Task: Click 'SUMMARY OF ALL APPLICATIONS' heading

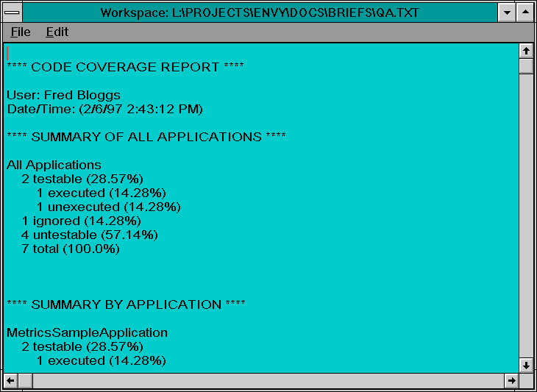Action: tap(146, 137)
